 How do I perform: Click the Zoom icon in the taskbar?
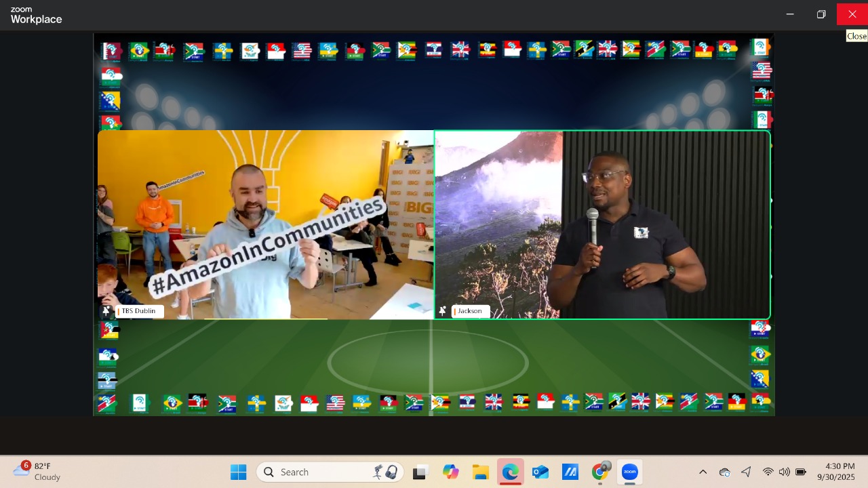click(630, 472)
